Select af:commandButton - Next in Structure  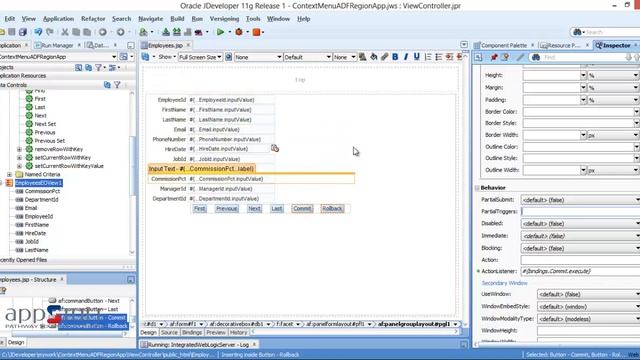click(89, 300)
